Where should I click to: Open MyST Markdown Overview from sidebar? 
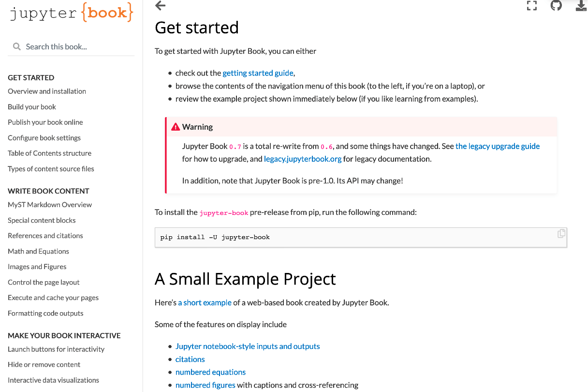[x=50, y=204]
